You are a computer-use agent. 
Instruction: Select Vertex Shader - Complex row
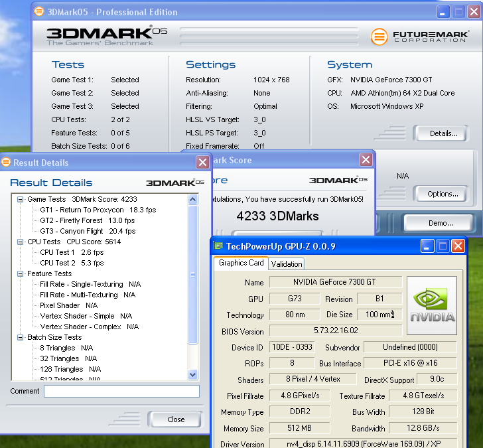click(x=90, y=327)
